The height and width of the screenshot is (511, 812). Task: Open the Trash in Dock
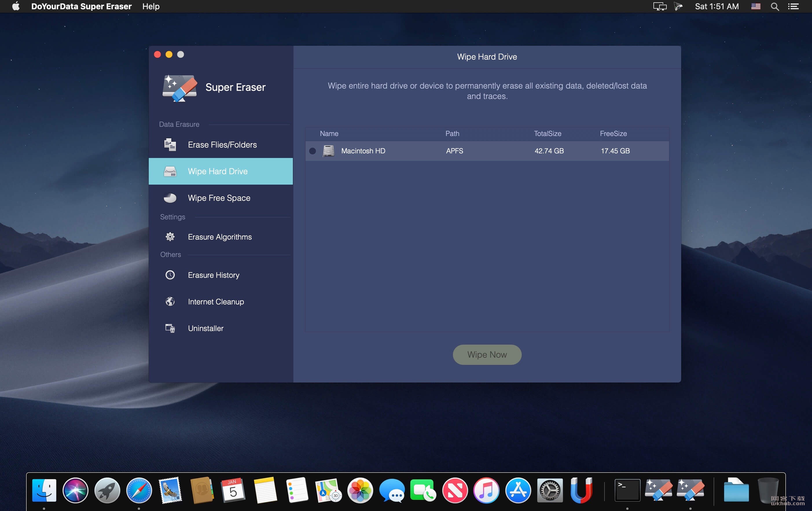click(x=768, y=490)
